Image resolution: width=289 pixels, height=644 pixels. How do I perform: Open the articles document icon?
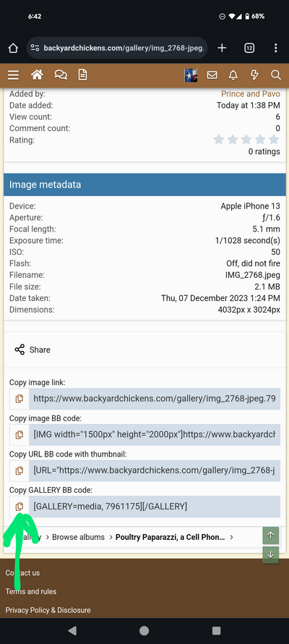(83, 75)
